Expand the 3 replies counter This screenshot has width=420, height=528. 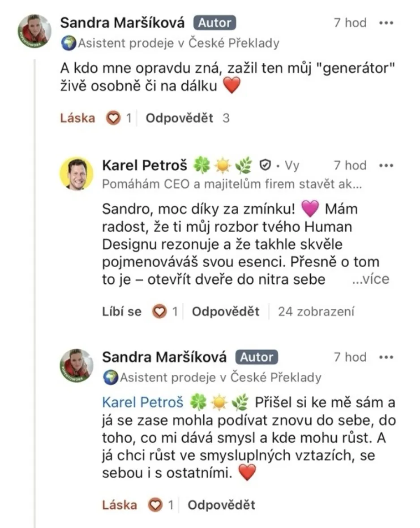[x=226, y=118]
